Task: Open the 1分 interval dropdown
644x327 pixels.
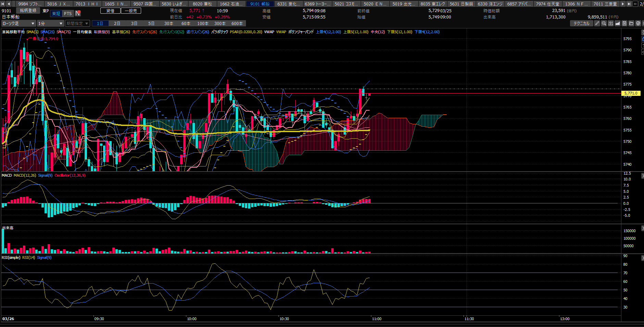Action: click(x=50, y=23)
